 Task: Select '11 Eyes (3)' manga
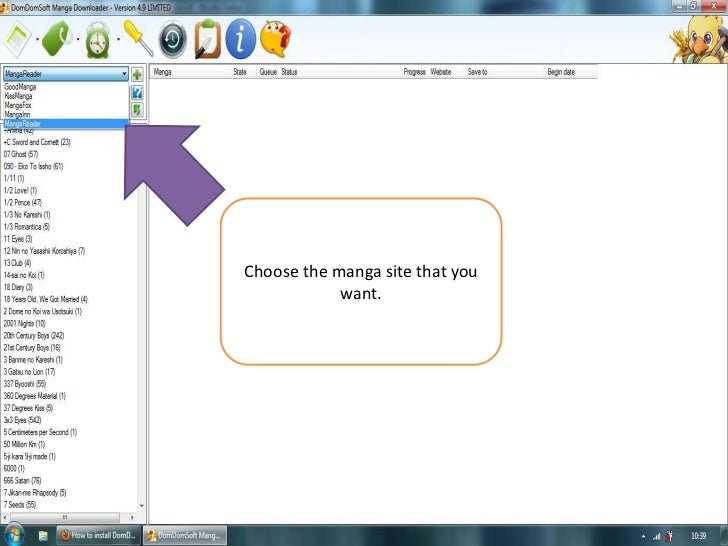pyautogui.click(x=18, y=239)
